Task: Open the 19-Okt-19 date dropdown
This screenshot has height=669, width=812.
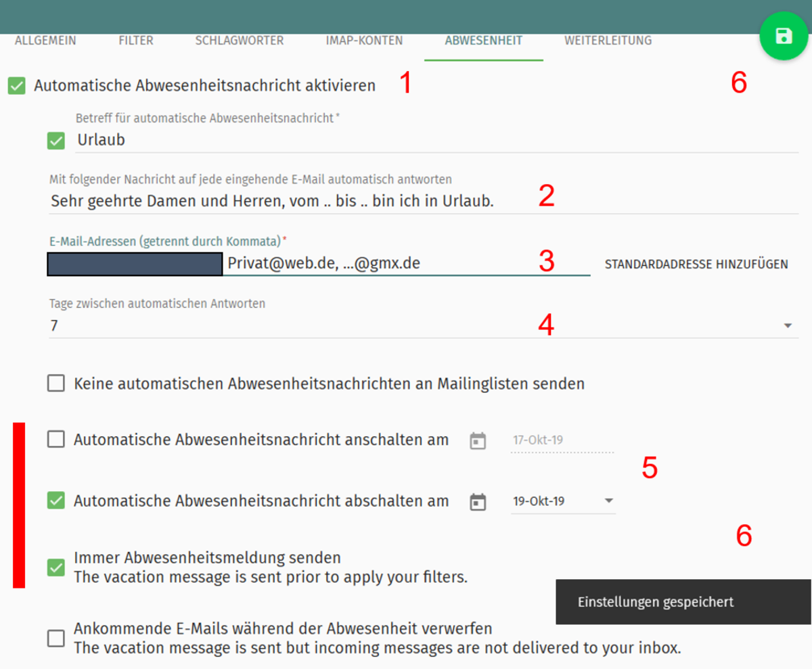Action: (608, 501)
